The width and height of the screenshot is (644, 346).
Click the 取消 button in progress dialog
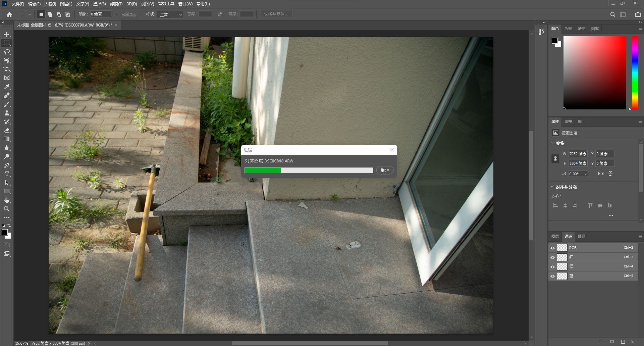pyautogui.click(x=385, y=170)
